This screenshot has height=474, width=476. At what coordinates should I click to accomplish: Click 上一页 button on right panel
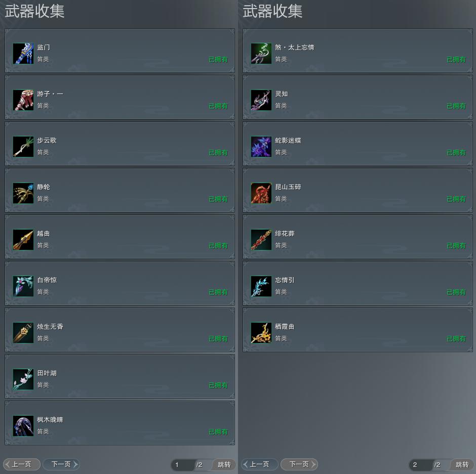260,464
